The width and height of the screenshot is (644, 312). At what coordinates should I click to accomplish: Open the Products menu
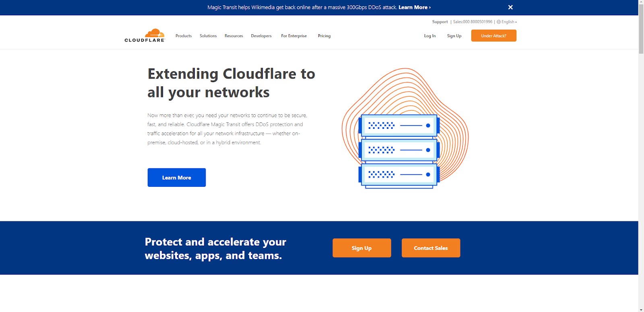tap(184, 36)
